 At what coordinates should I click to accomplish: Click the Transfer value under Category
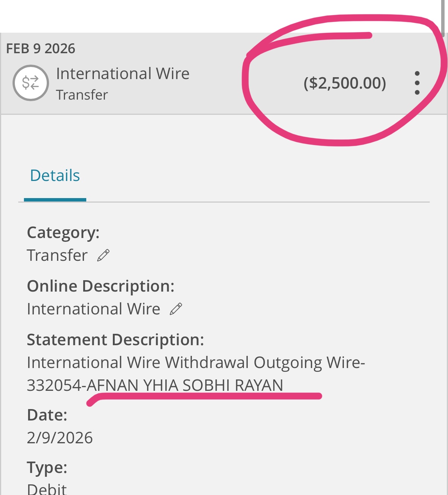click(57, 255)
